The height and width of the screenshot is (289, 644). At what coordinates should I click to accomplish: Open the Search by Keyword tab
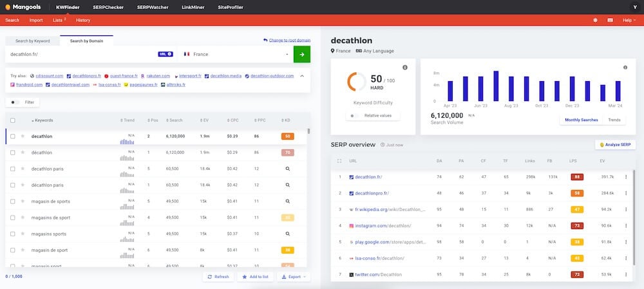pyautogui.click(x=32, y=41)
